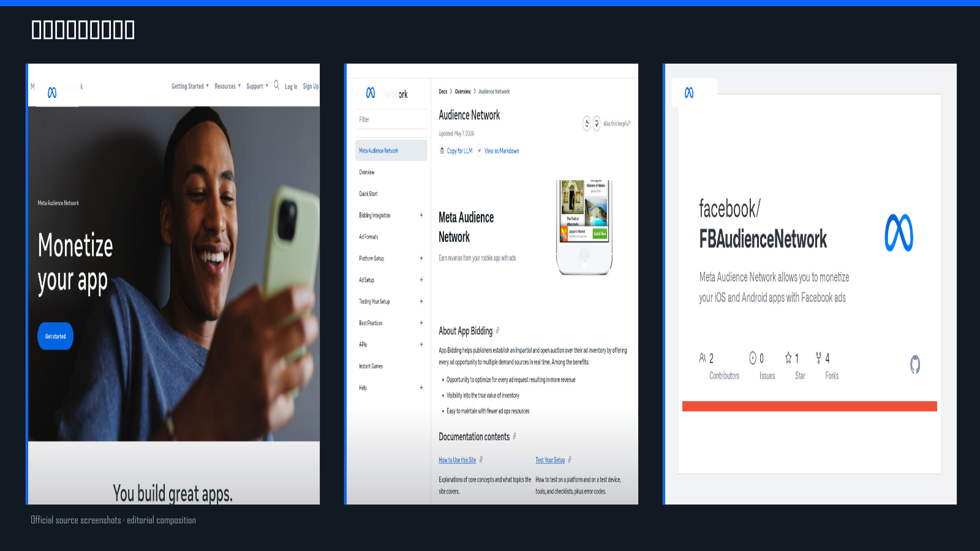Click the small Meta logo on the GitHub card
The image size is (980, 551).
click(689, 92)
